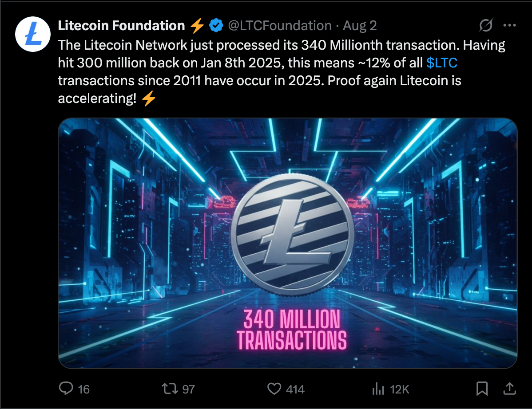This screenshot has height=409, width=532.
Task: Bookmark the tweet via the bookmark icon
Action: point(483,389)
